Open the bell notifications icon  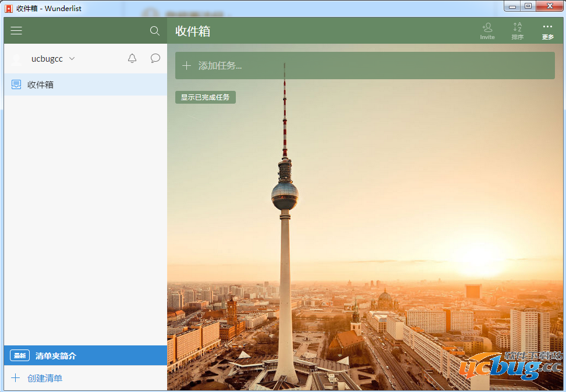[132, 58]
